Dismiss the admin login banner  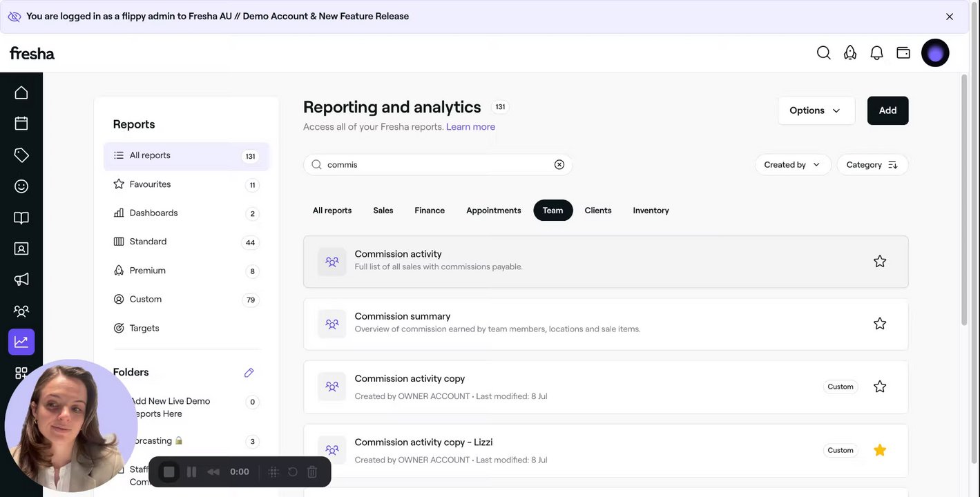950,17
